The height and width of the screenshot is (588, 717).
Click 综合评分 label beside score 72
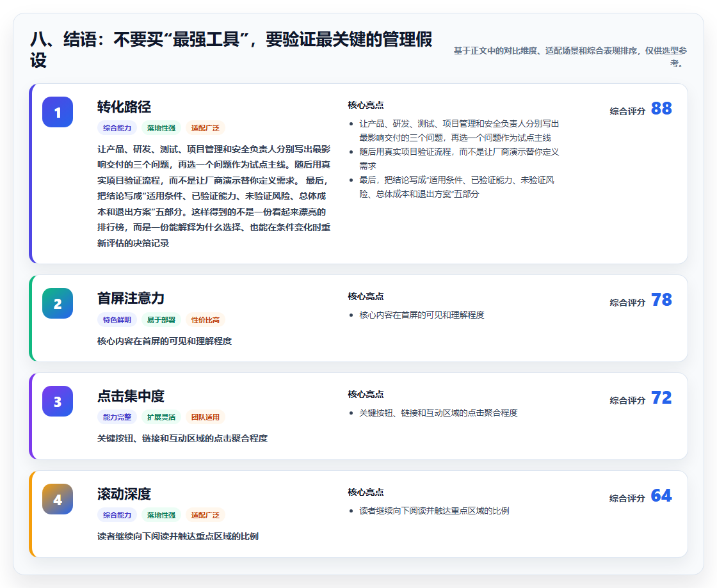[627, 401]
